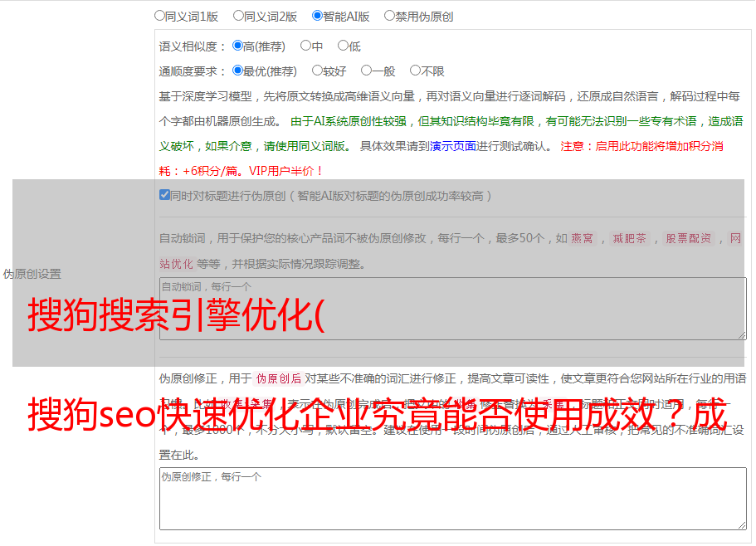Select the 同义词1版 radio option
The image size is (756, 546).
pos(159,16)
